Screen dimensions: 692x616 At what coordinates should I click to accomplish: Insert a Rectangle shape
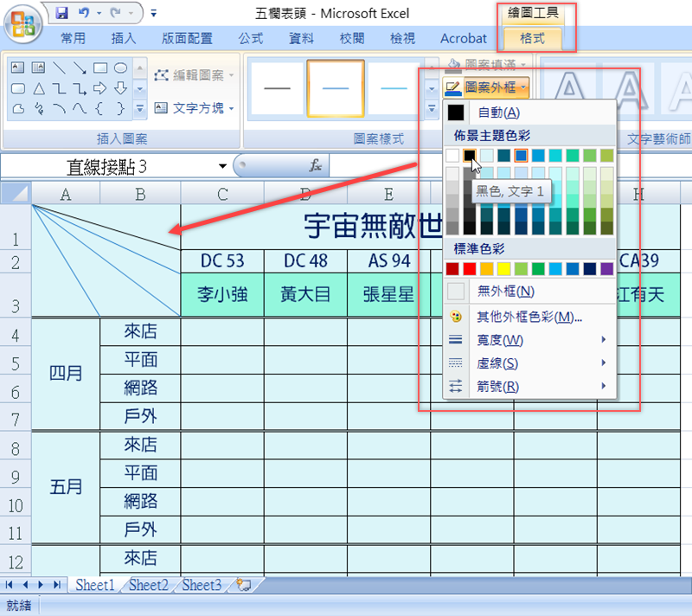click(x=100, y=67)
